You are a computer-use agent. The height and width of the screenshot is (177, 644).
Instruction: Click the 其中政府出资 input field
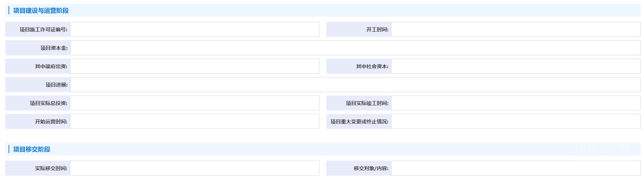(x=195, y=66)
